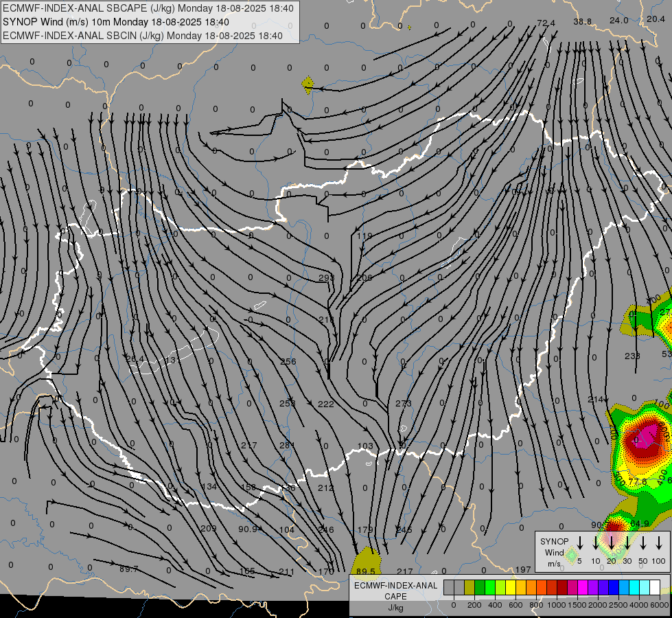This screenshot has height=618, width=672.
Task: Click the 50 m/s wind arrow in the legend
Action: coord(643,542)
